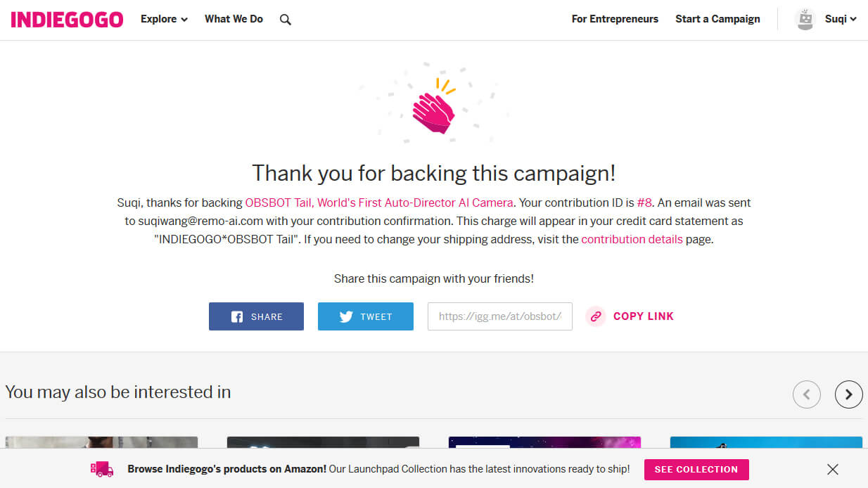Go to next recommended campaigns arrow

point(848,394)
